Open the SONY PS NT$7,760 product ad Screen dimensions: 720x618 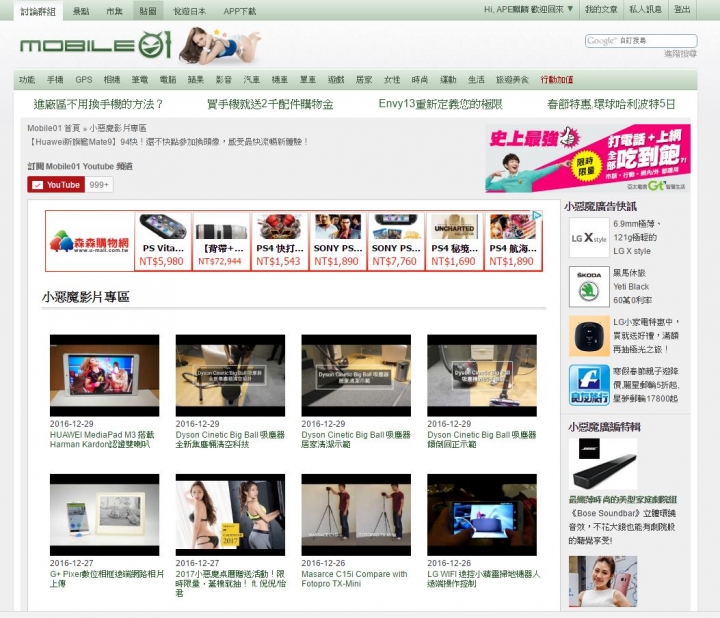[x=395, y=241]
